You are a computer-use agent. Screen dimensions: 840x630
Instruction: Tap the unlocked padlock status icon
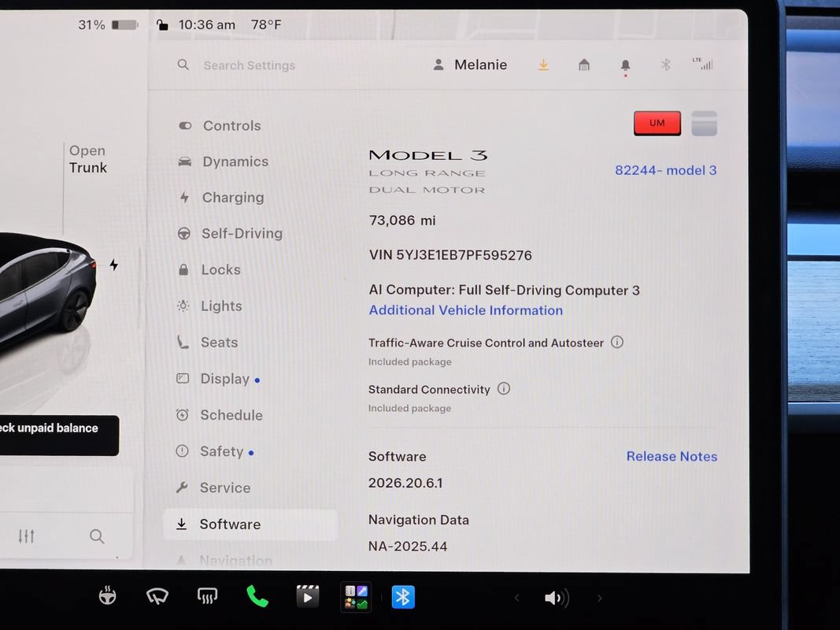(x=162, y=24)
